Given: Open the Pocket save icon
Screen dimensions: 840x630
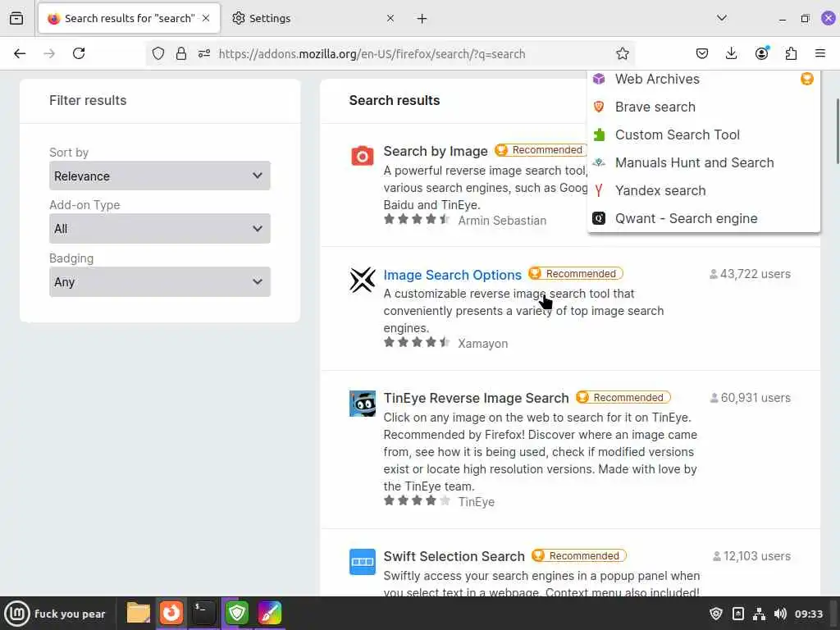Looking at the screenshot, I should point(702,53).
